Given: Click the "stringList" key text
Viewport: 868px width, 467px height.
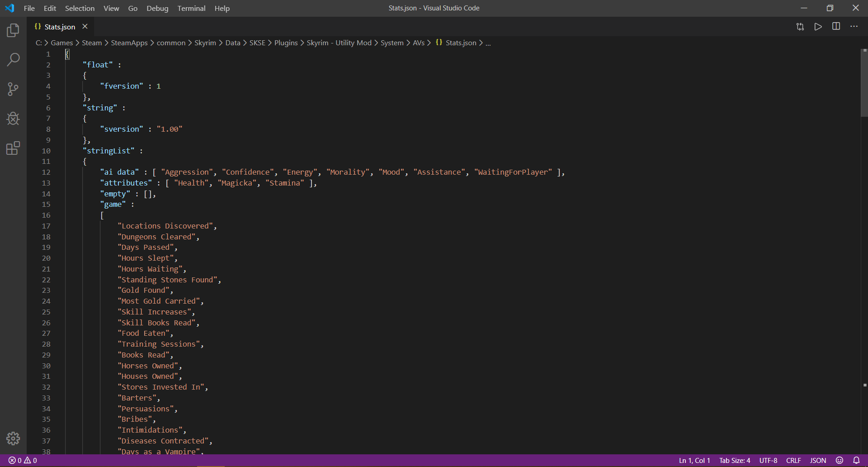Looking at the screenshot, I should (x=108, y=151).
